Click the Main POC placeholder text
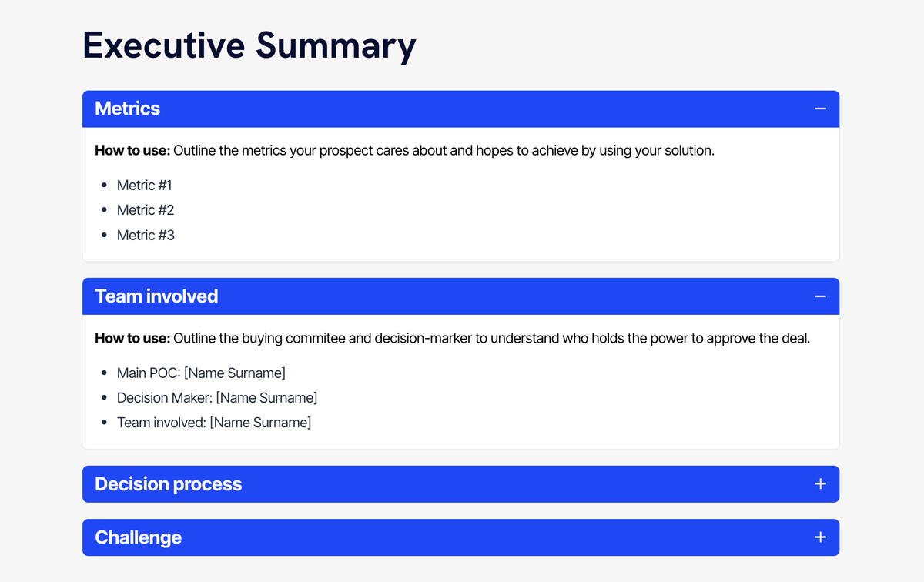The image size is (924, 582). (201, 373)
